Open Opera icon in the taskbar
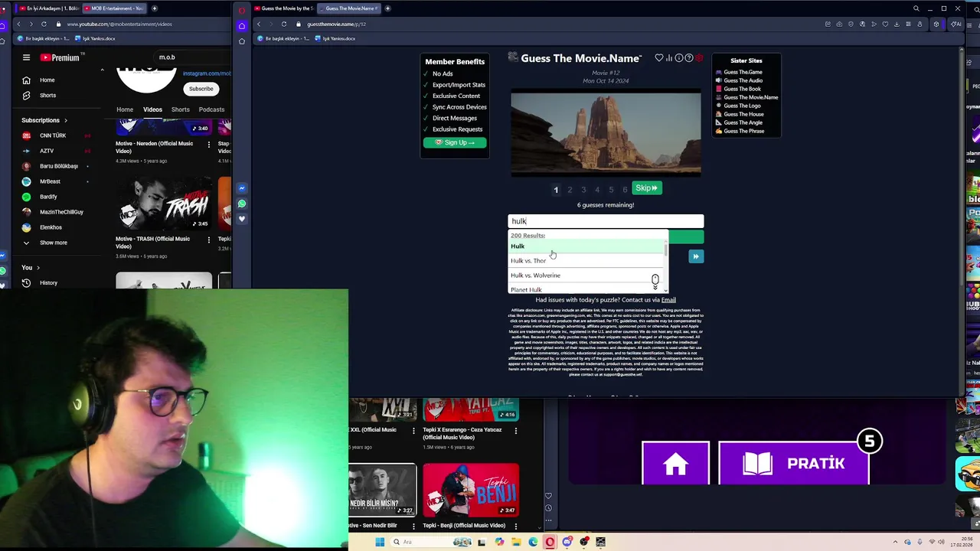Viewport: 980px width, 551px height. (x=550, y=542)
